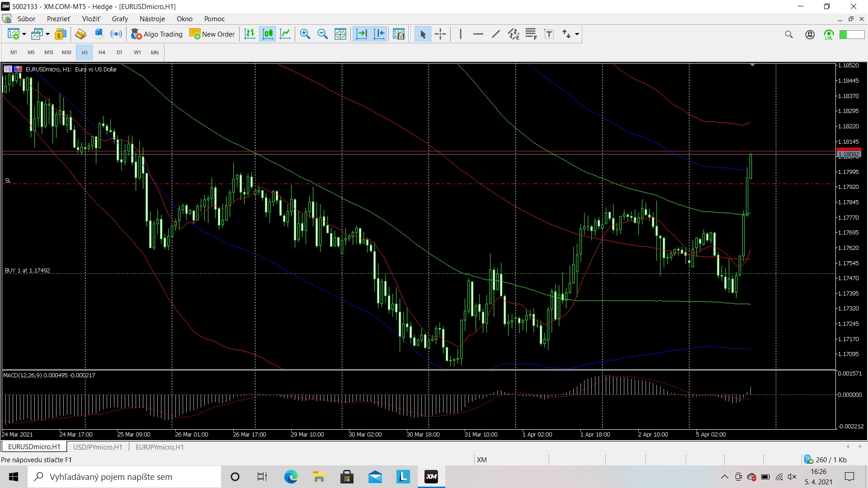Insert arrow objects icon
The width and height of the screenshot is (868, 488).
[566, 34]
